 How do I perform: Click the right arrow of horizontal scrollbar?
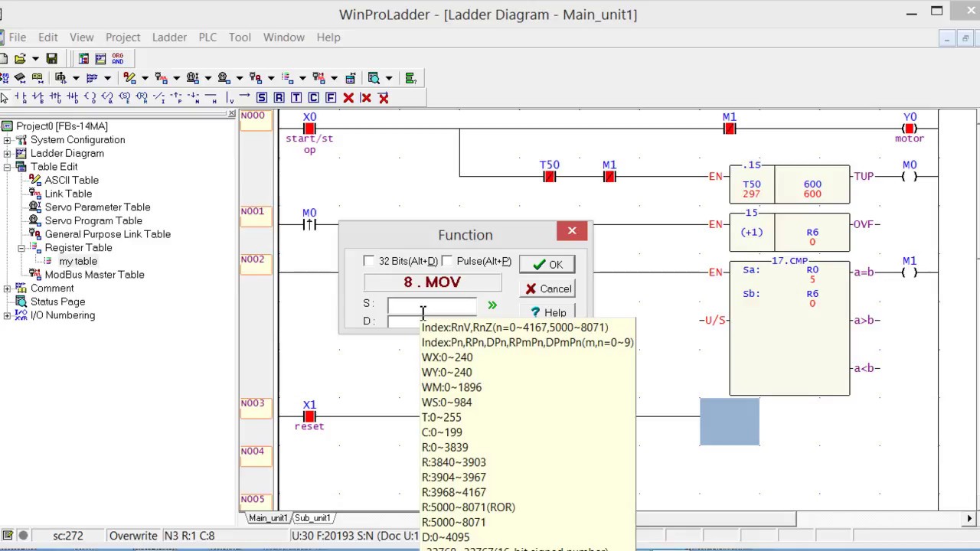pos(969,519)
